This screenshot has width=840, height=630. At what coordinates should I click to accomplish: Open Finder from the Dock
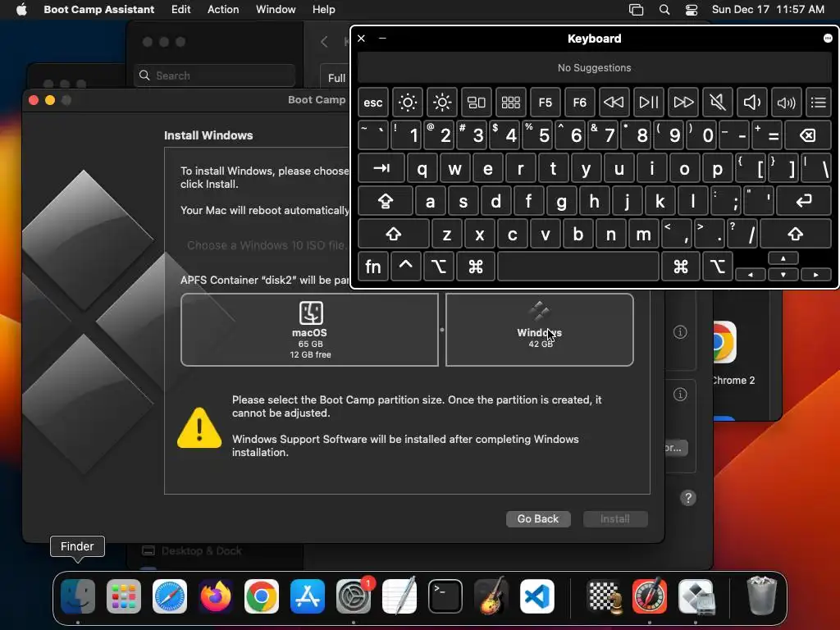[78, 596]
